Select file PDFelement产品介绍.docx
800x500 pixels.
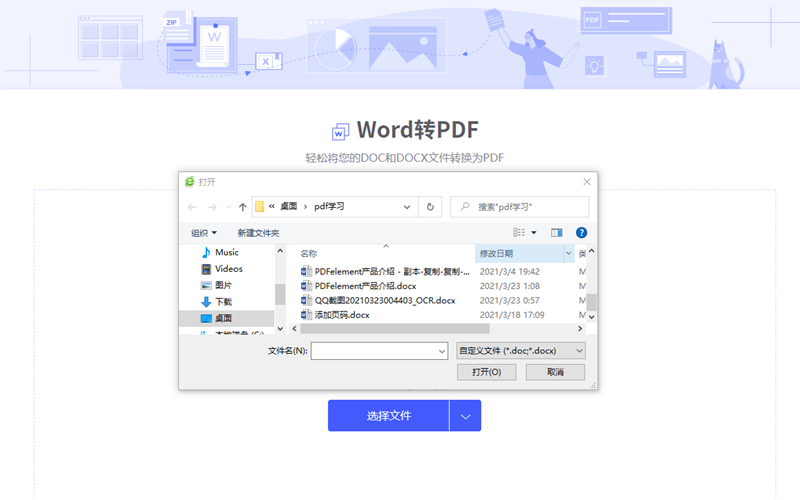(x=365, y=286)
